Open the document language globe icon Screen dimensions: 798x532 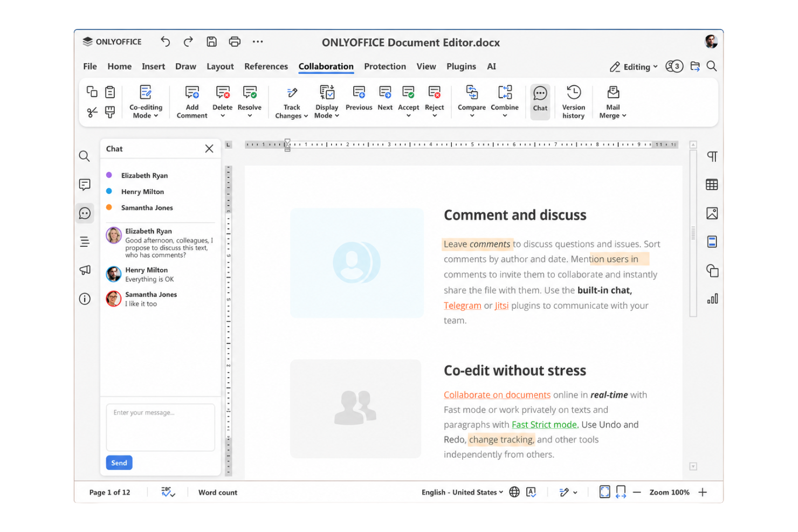[x=514, y=492]
